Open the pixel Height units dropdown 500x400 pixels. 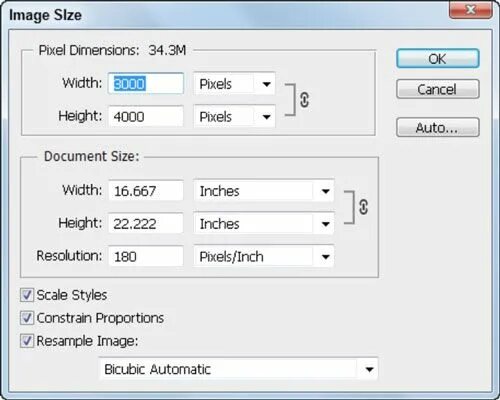click(234, 117)
